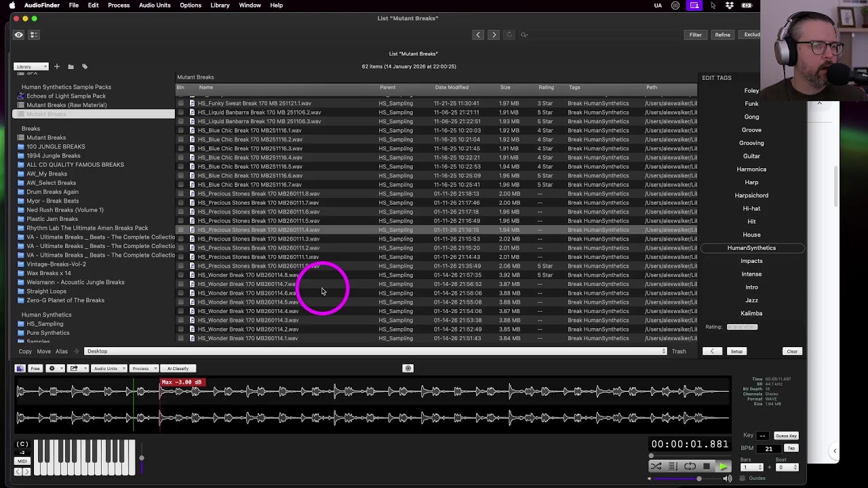This screenshot has width=868, height=488.
Task: Toggle bin checkbox for HS_Blue Chic Break 170 MB251116.1.wav
Action: (x=180, y=130)
